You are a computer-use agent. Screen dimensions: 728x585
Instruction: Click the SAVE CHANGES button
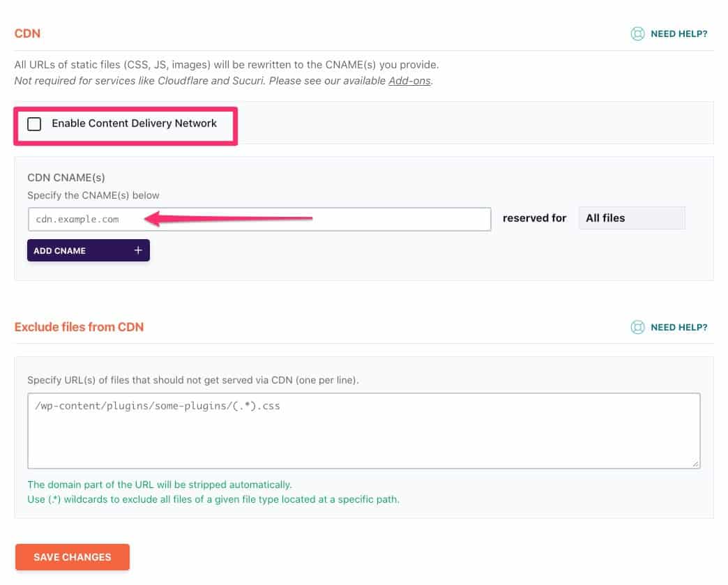pyautogui.click(x=72, y=556)
